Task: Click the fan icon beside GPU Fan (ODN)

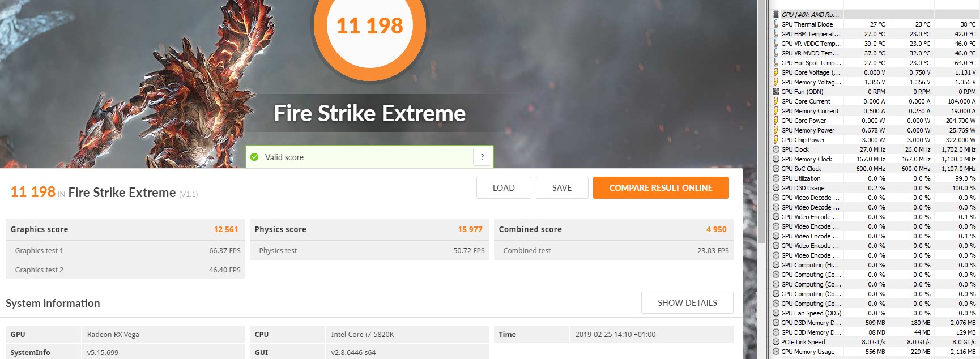Action: [776, 92]
